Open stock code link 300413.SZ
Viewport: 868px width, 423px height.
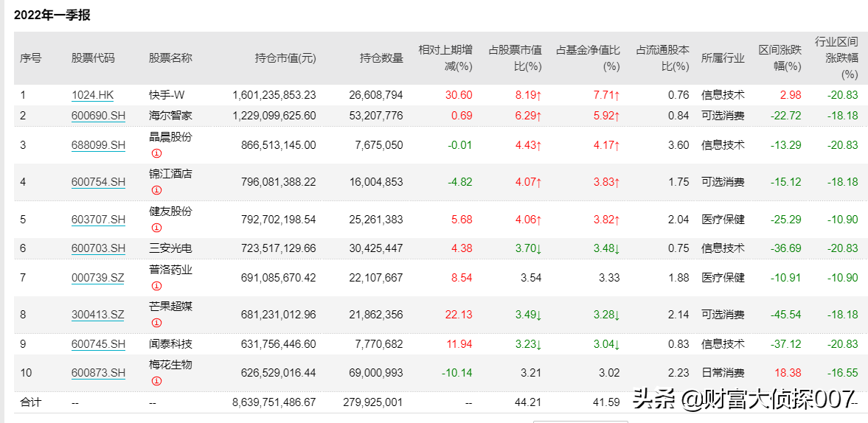tap(98, 315)
